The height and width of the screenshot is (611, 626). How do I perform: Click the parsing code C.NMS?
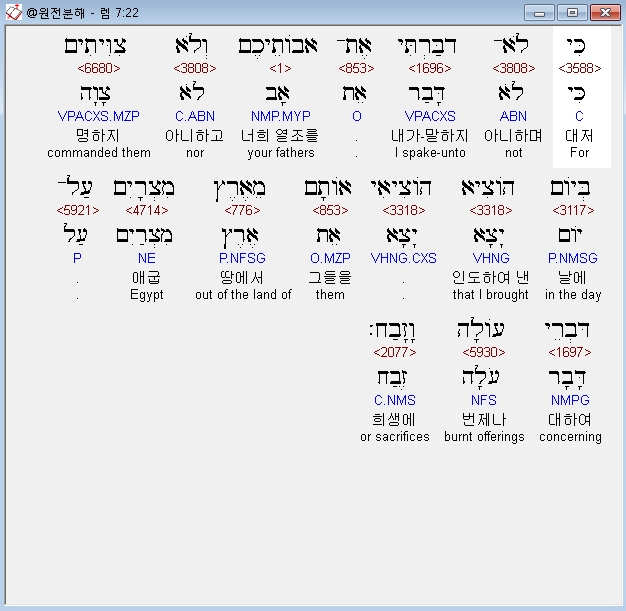click(x=395, y=400)
